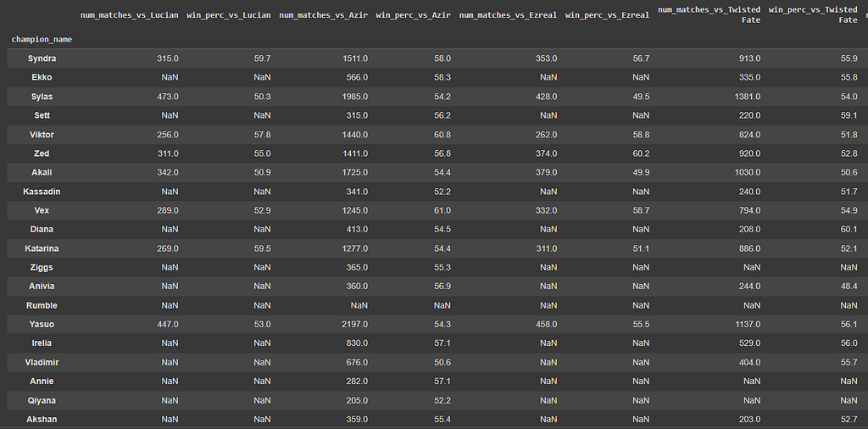This screenshot has height=429, width=868.
Task: Select the Vladimir row label
Action: pos(42,363)
